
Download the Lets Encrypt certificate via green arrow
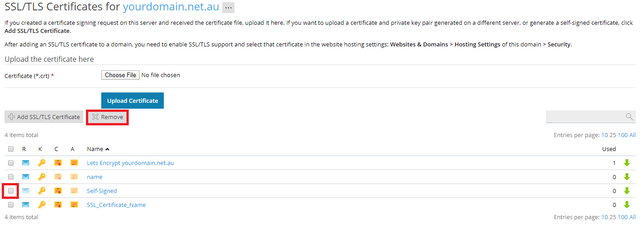pos(626,163)
